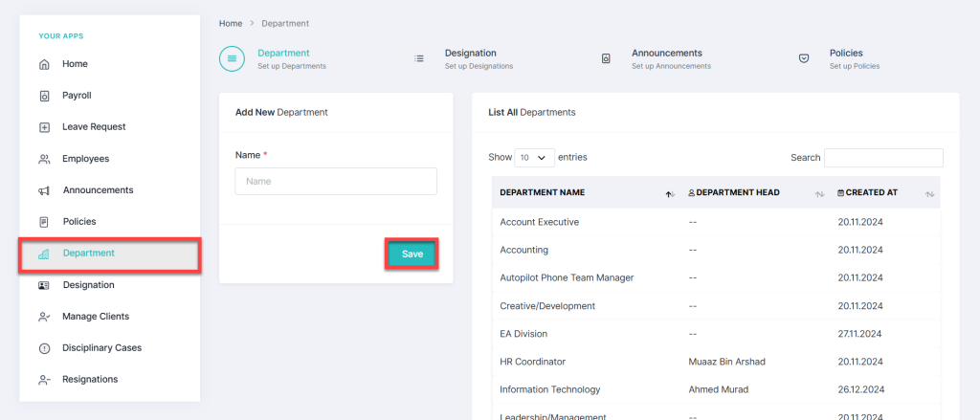Open Leave Request in the sidebar
Viewport: 980px width, 420px height.
pyautogui.click(x=94, y=127)
